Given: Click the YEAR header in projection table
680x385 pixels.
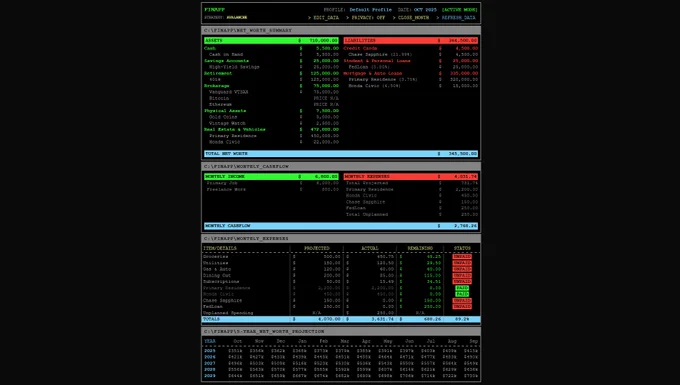Looking at the screenshot, I should point(210,341).
